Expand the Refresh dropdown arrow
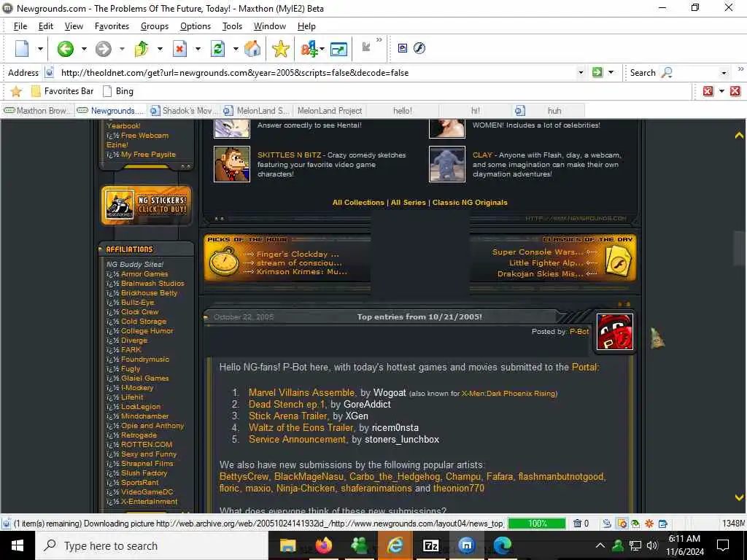Viewport: 747px width, 560px height. pyautogui.click(x=236, y=49)
